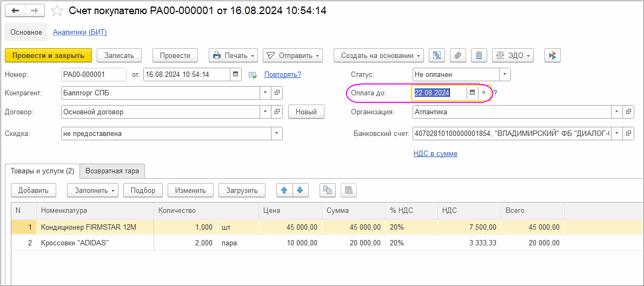The height and width of the screenshot is (286, 644).
Task: Click the star icon to favorite document
Action: coord(57,11)
